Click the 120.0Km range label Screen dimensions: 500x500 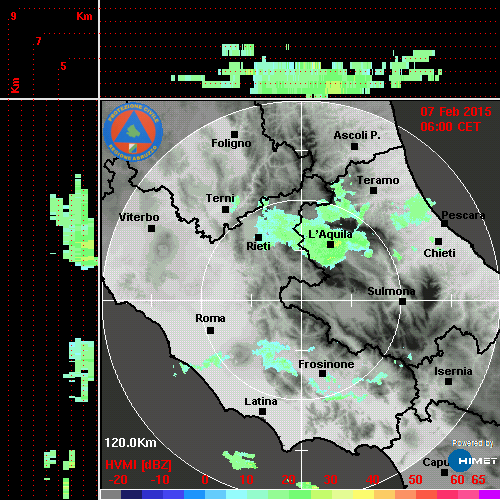coord(130,443)
